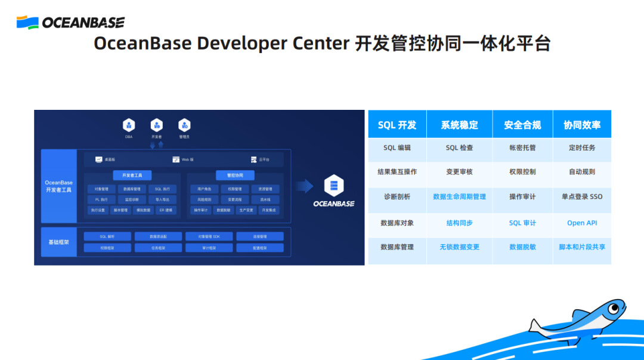Image resolution: width=644 pixels, height=360 pixels.
Task: Select the 安全合规 table header
Action: (x=522, y=124)
